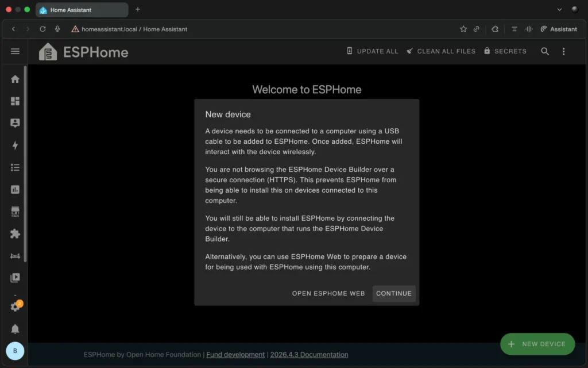Viewport: 588px width, 368px height.
Task: Open the Energy lightning bolt icon
Action: tap(15, 145)
